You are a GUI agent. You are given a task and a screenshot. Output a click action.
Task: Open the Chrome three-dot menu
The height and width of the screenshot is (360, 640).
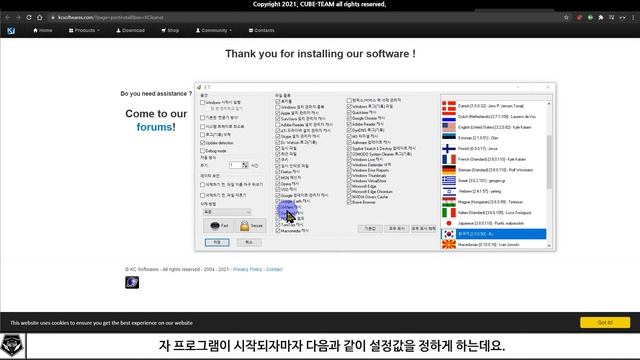pyautogui.click(x=633, y=18)
